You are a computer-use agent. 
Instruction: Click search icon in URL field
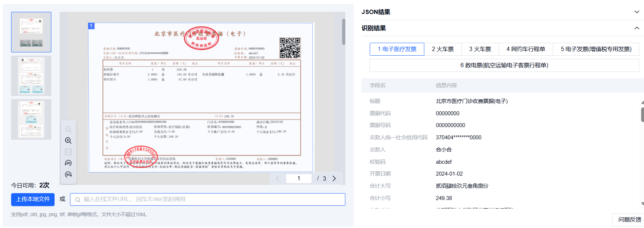78,200
